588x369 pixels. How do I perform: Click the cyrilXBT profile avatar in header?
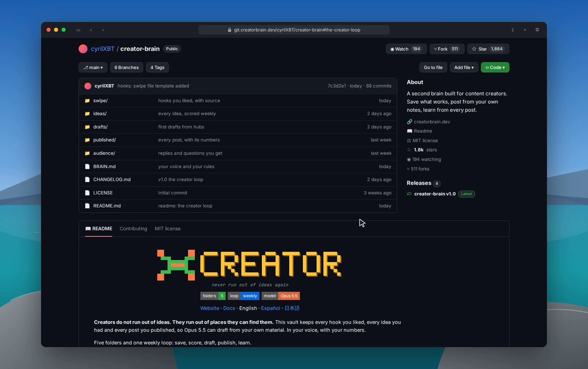click(x=83, y=49)
